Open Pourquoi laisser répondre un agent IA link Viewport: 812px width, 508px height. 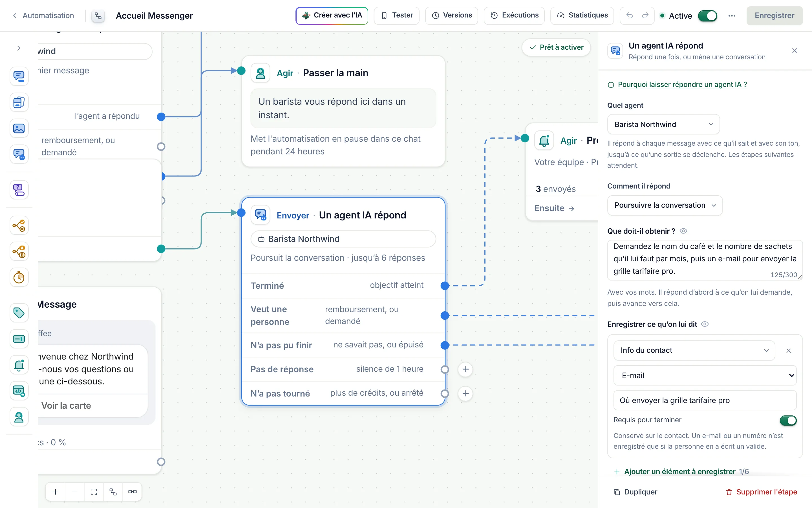point(682,85)
